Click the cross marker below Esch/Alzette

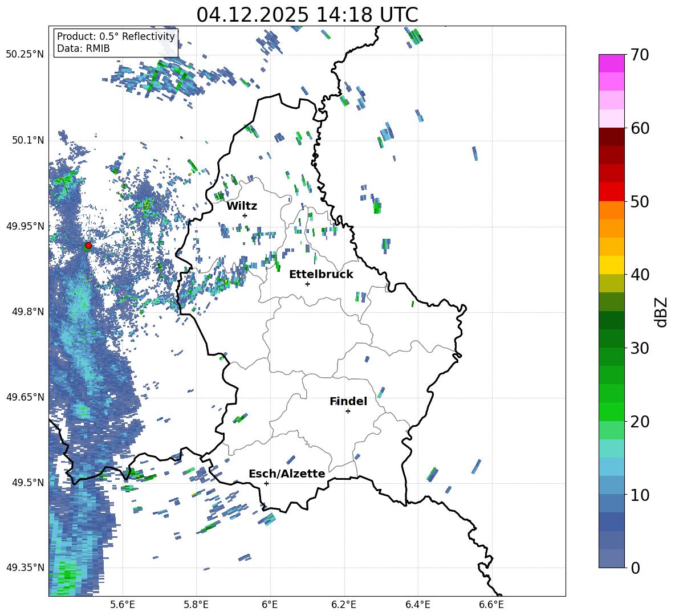point(266,483)
